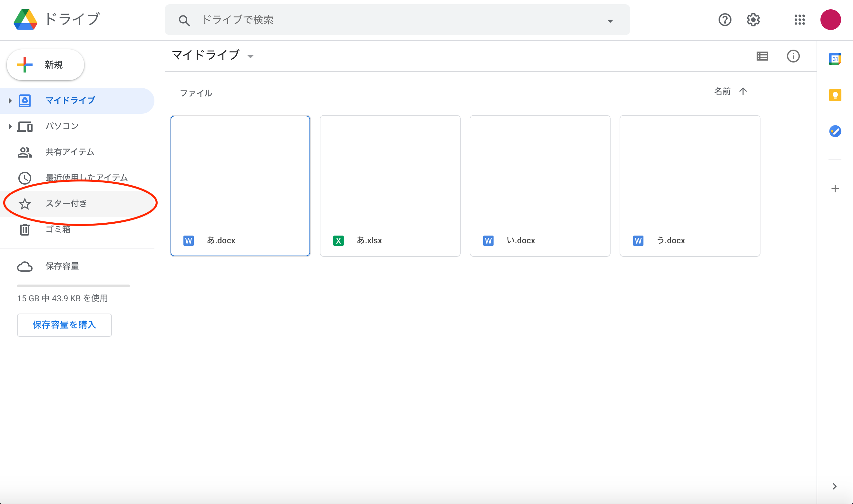The image size is (853, 504).
Task: Click the Excel icon of あ.xlsx
Action: point(338,241)
